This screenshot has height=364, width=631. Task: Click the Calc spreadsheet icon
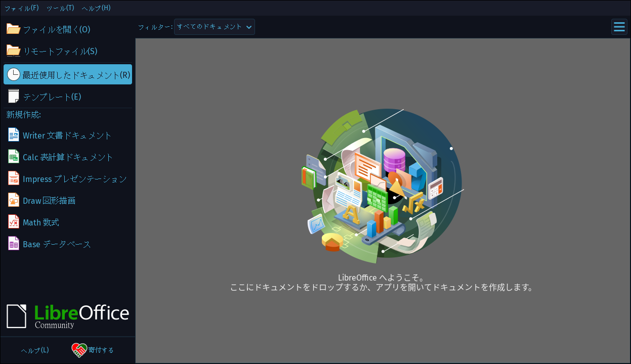[x=13, y=157]
